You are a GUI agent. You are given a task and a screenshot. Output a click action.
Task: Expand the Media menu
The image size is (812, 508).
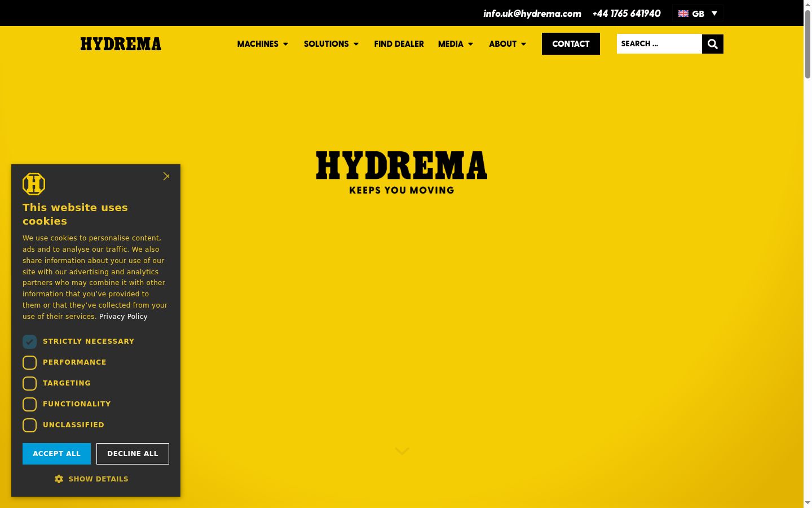click(x=456, y=44)
